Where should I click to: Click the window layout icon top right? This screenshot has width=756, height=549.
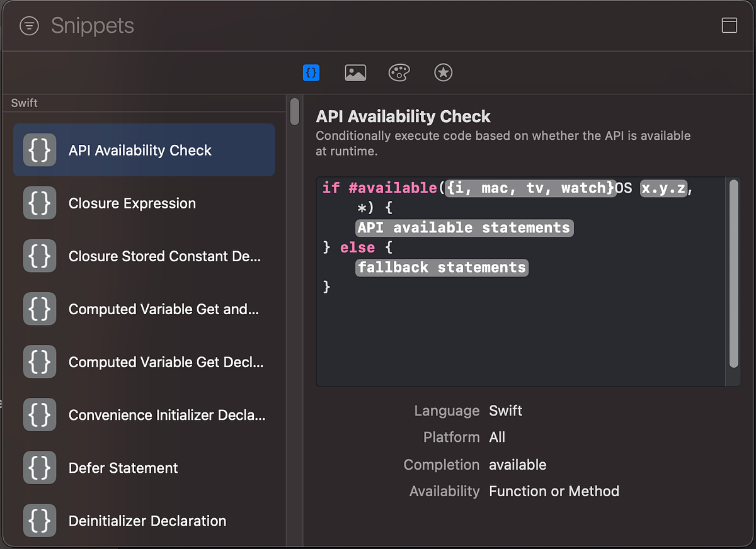click(x=729, y=25)
